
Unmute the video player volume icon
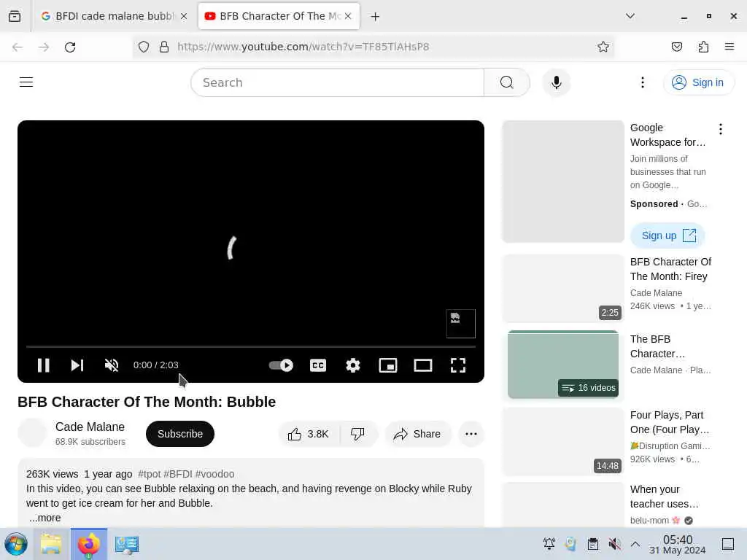coord(112,365)
